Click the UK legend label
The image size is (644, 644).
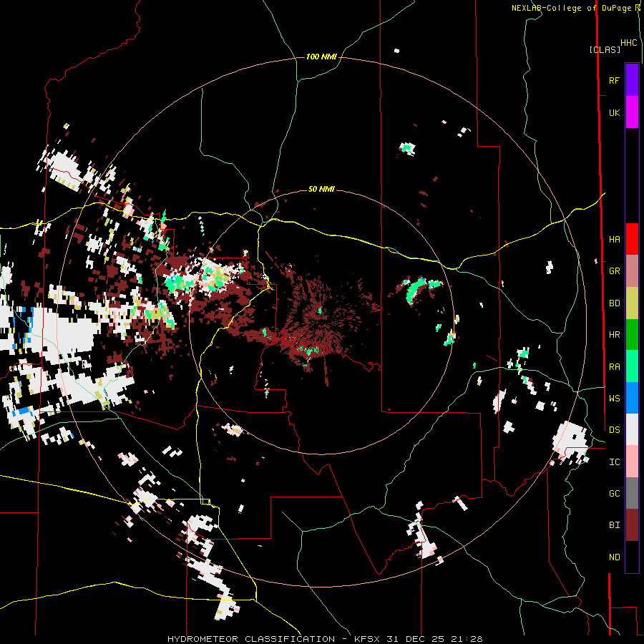[614, 112]
